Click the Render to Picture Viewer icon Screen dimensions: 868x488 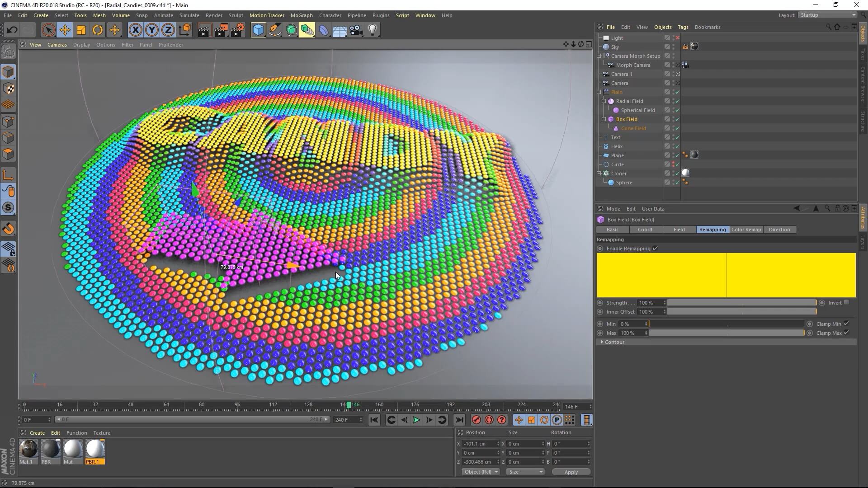(221, 30)
